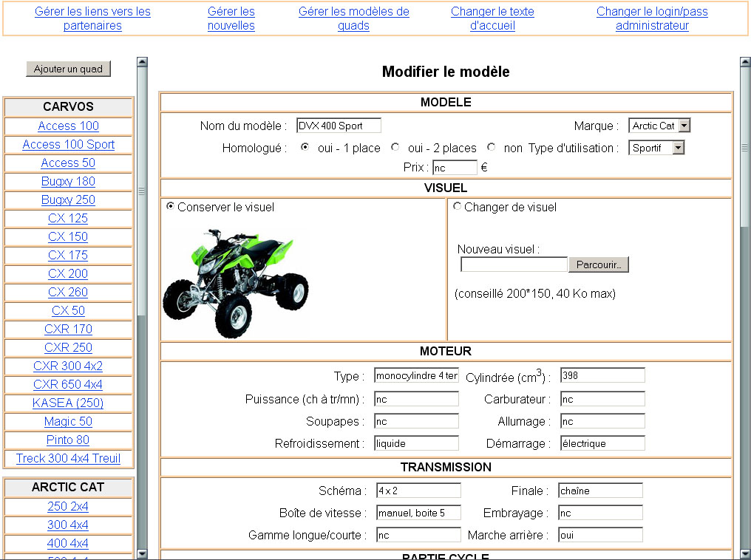This screenshot has width=751, height=560.
Task: Click the Cylindrée input field
Action: pos(602,376)
